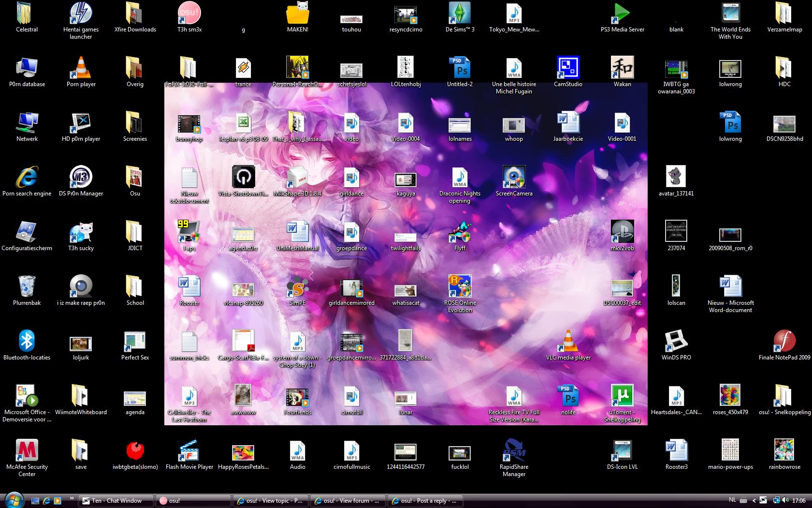Open osu! - View topic taskbar window
The height and width of the screenshot is (508, 812).
coord(271,501)
